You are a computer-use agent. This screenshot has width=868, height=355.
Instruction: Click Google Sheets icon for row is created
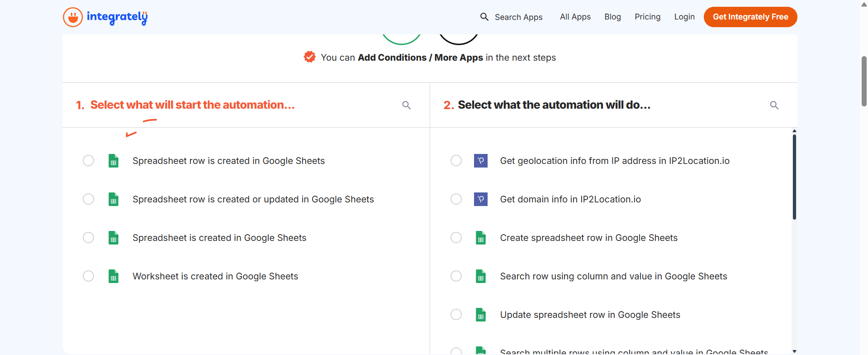click(x=114, y=161)
